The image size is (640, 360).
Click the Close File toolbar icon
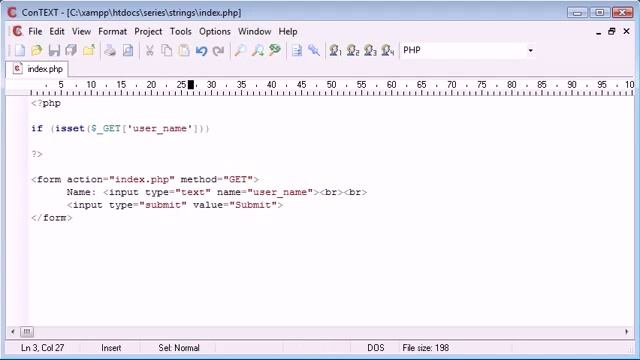click(89, 50)
